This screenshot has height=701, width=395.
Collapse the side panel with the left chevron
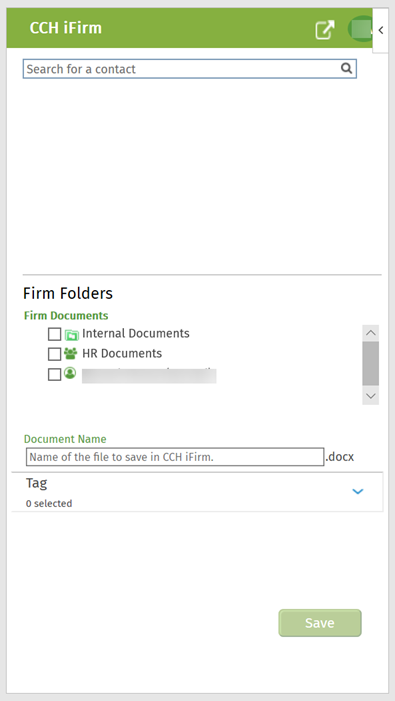click(x=381, y=30)
